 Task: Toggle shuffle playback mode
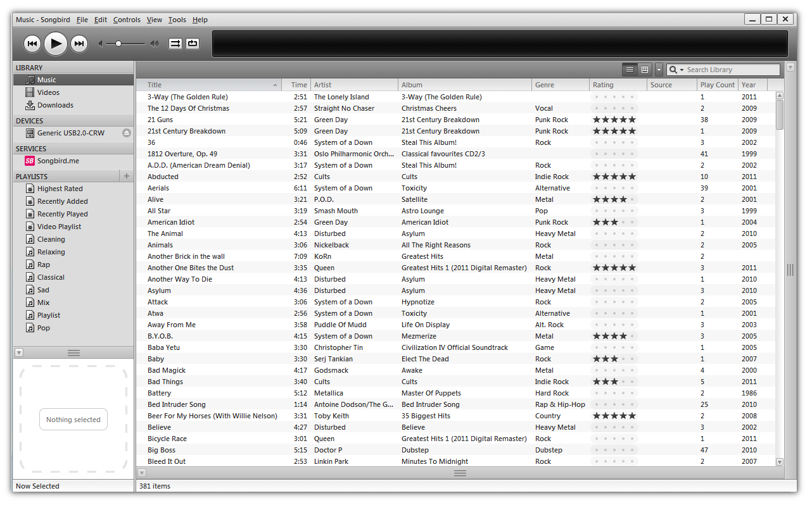tap(175, 44)
